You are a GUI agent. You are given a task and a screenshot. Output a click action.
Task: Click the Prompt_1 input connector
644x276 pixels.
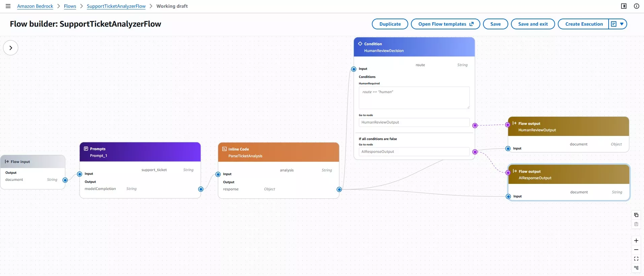80,174
